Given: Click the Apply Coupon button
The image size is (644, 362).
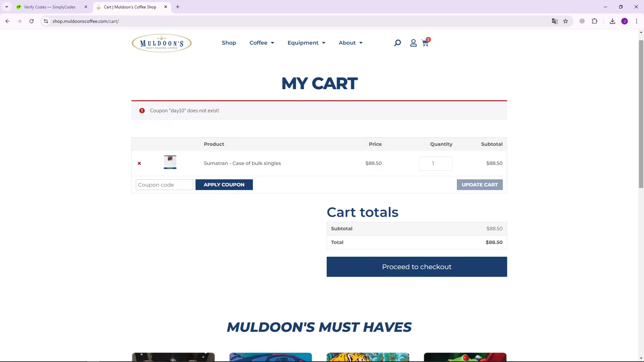Looking at the screenshot, I should [224, 185].
